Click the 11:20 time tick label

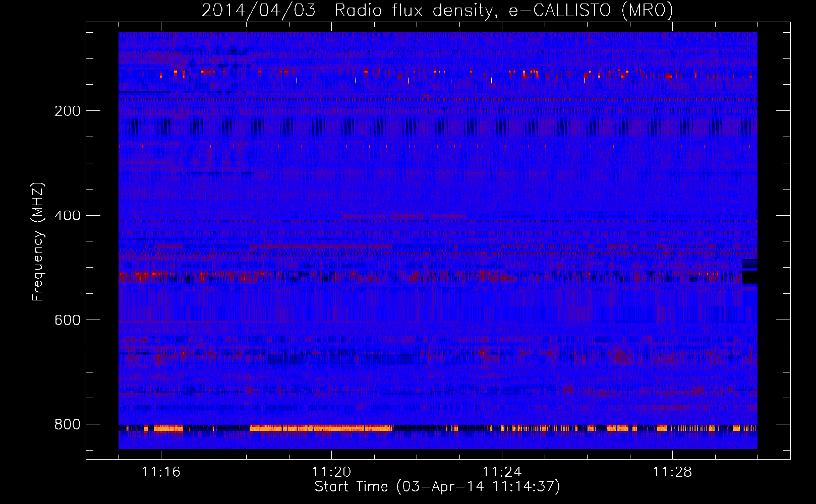tap(331, 472)
